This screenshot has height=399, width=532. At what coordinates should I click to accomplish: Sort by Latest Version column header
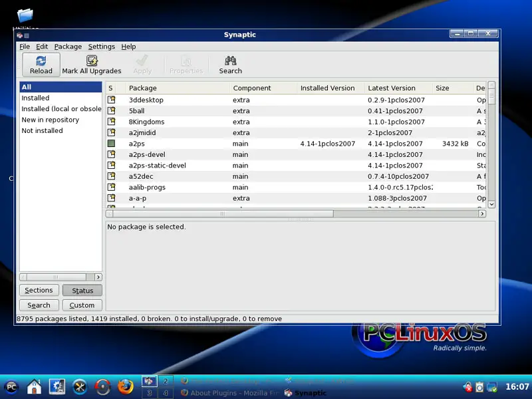pyautogui.click(x=398, y=88)
